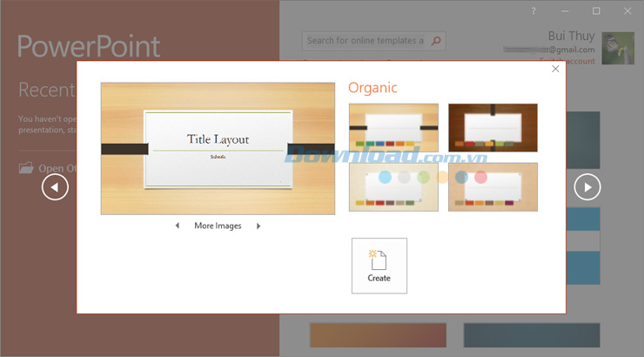The height and width of the screenshot is (357, 644).
Task: Select the dark brown wood Organic variant
Action: [x=493, y=128]
